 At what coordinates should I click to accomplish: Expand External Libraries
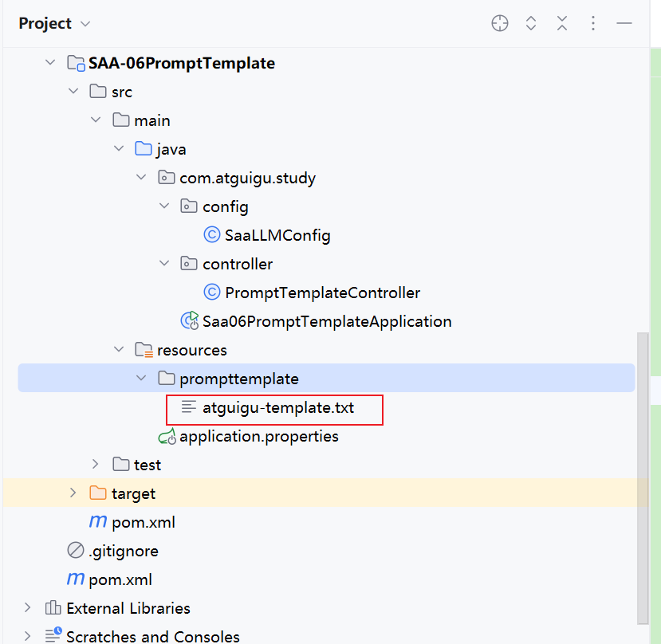click(x=27, y=607)
